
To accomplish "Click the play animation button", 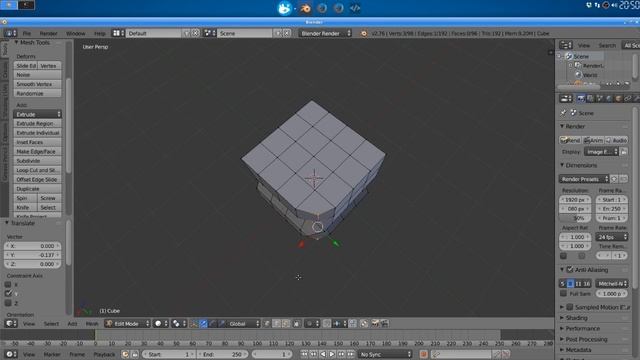I will pyautogui.click(x=332, y=354).
